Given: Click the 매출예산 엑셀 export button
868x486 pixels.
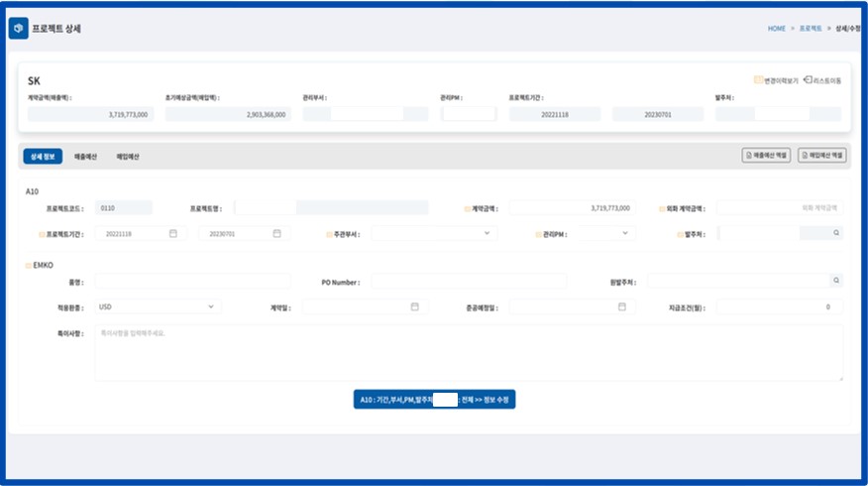Looking at the screenshot, I should click(x=766, y=155).
